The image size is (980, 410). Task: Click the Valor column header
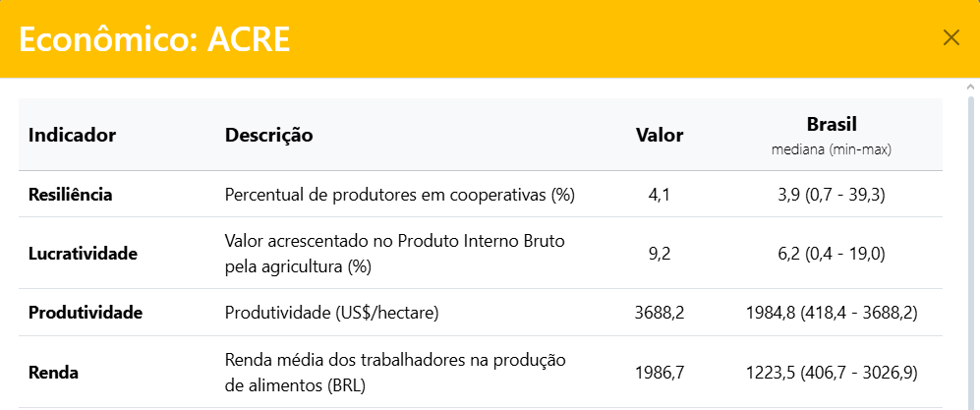coord(660,135)
